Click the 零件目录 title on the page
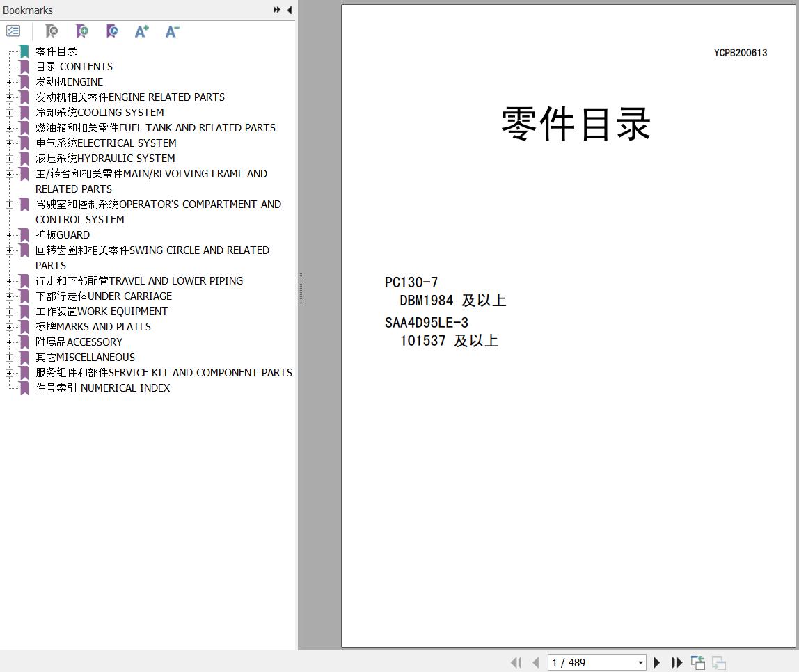The image size is (799, 672). pyautogui.click(x=576, y=124)
